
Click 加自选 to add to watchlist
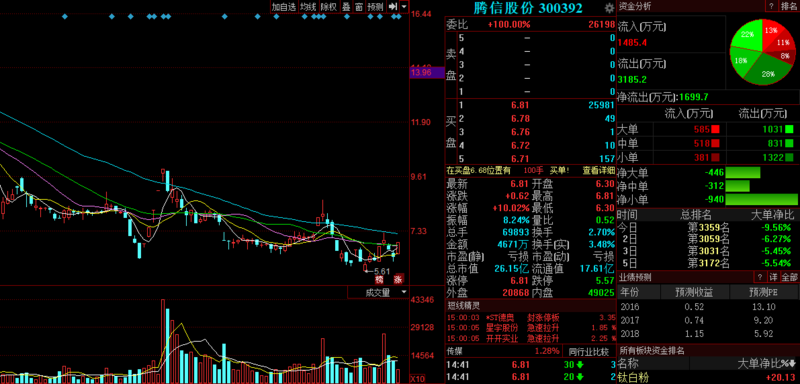pos(284,6)
